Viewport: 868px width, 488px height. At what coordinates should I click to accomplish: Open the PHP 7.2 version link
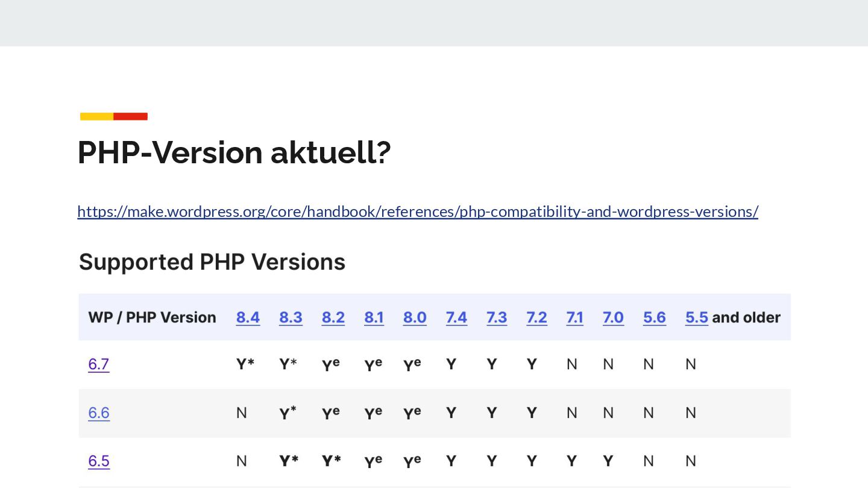tap(536, 318)
